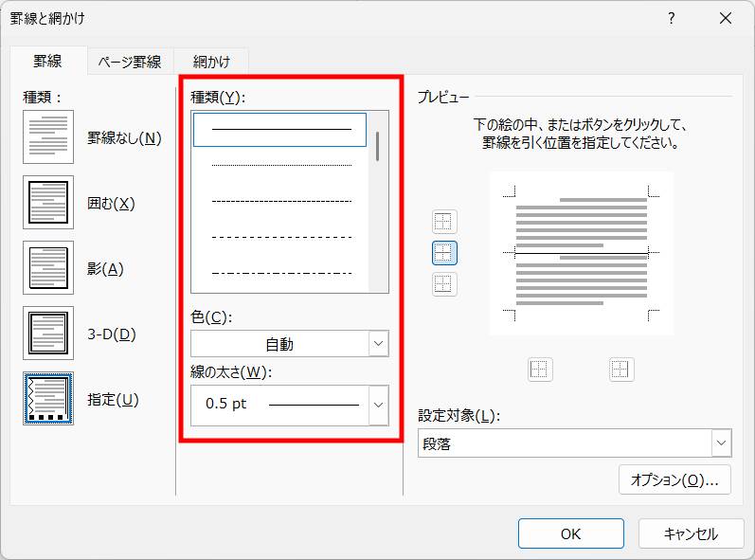Select the 罫線なし (no border) setting icon

point(48,137)
